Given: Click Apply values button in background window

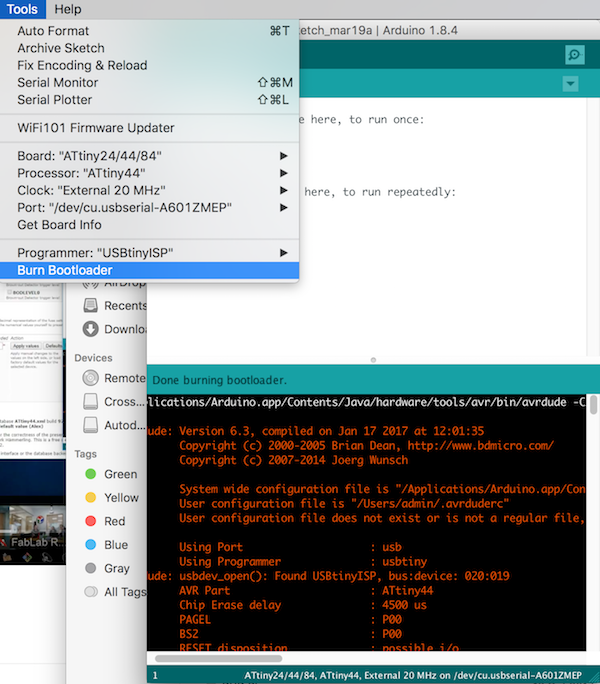Looking at the screenshot, I should pos(25,345).
